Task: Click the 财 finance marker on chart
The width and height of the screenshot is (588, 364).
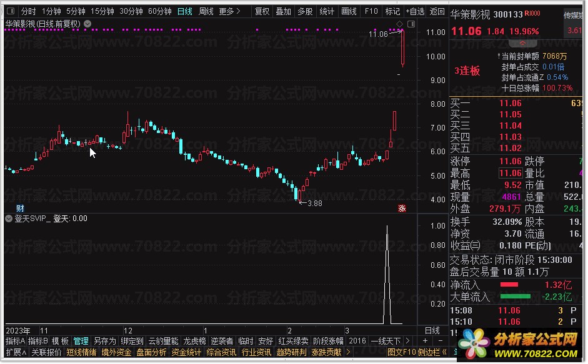Action: pos(20,208)
